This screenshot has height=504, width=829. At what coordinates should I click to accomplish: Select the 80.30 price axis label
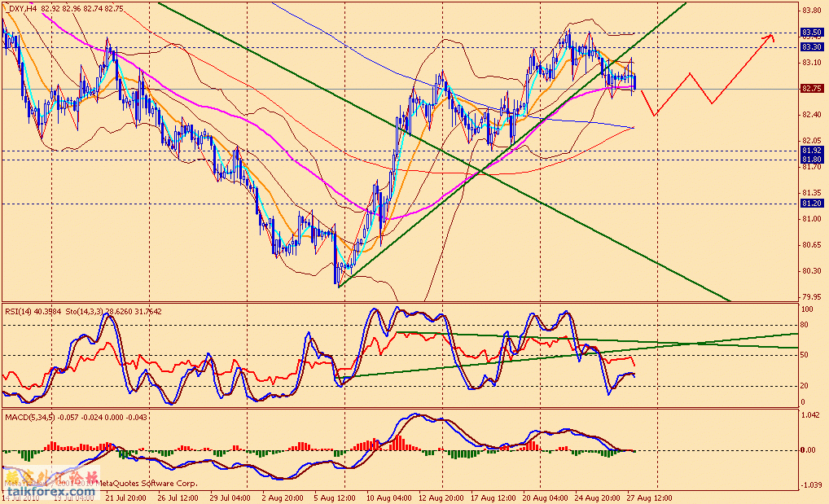click(812, 271)
